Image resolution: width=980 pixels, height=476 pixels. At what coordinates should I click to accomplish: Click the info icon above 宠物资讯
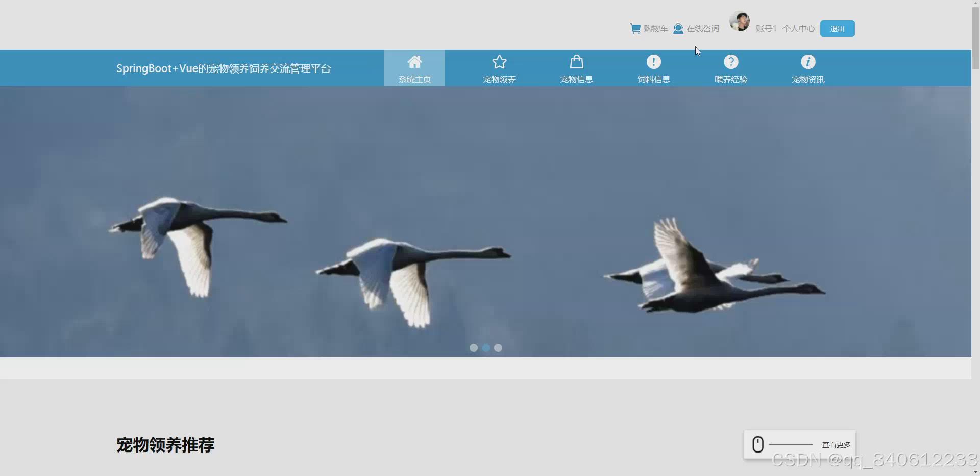(808, 62)
